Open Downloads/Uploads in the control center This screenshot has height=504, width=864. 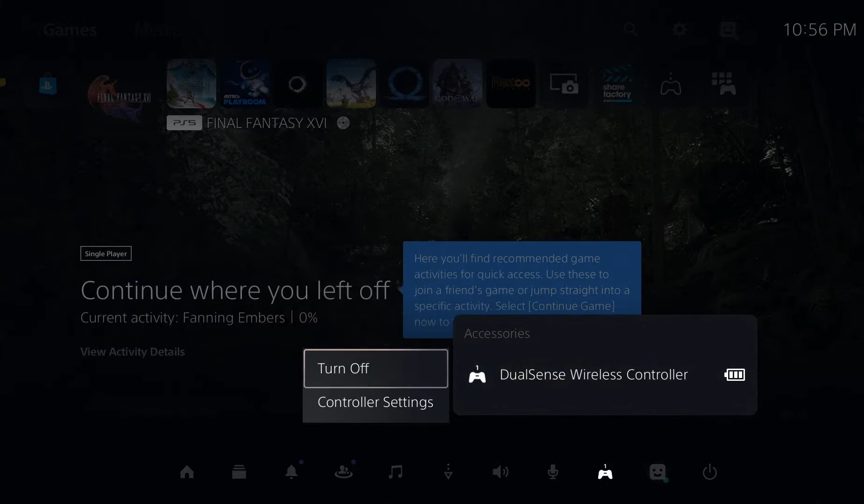448,472
